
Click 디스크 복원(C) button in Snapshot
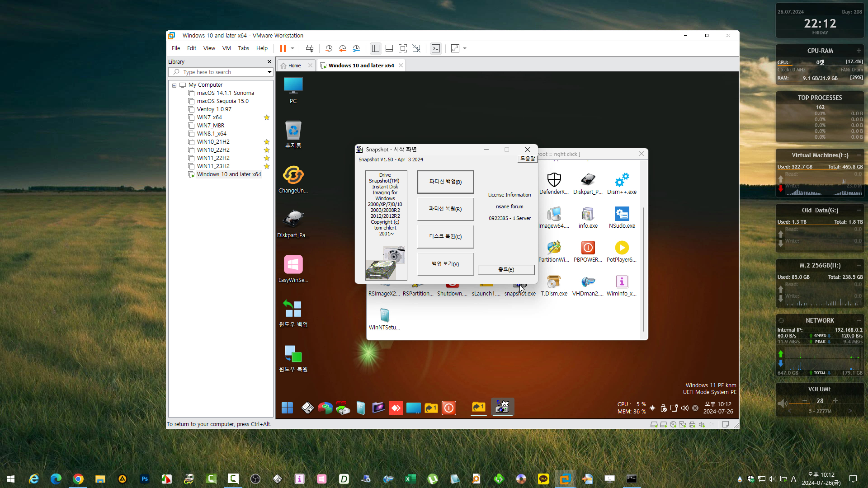click(x=445, y=236)
